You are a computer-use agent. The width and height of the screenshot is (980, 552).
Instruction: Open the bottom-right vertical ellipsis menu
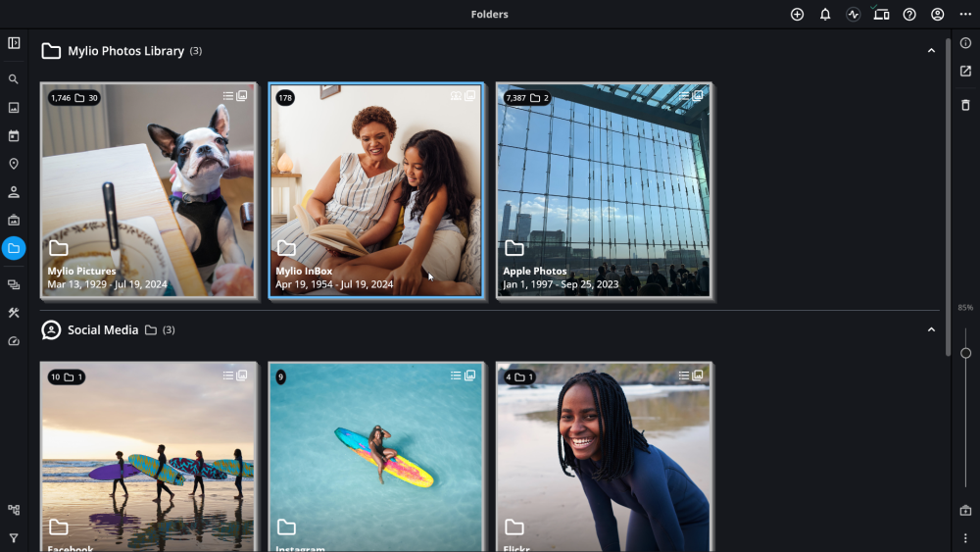pos(965,537)
